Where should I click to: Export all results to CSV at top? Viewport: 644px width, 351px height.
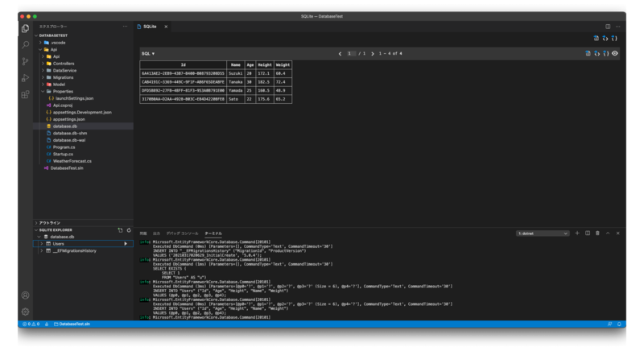click(x=597, y=38)
